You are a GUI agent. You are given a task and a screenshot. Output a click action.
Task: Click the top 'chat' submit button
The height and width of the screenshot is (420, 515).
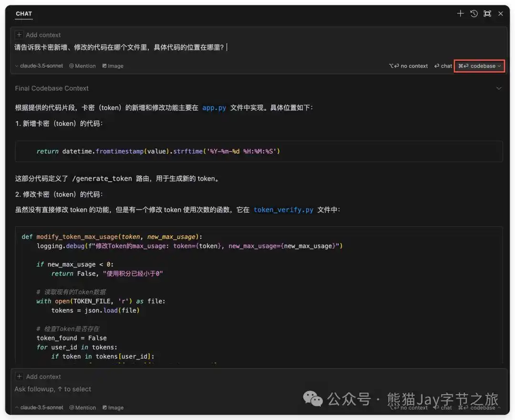tap(443, 66)
